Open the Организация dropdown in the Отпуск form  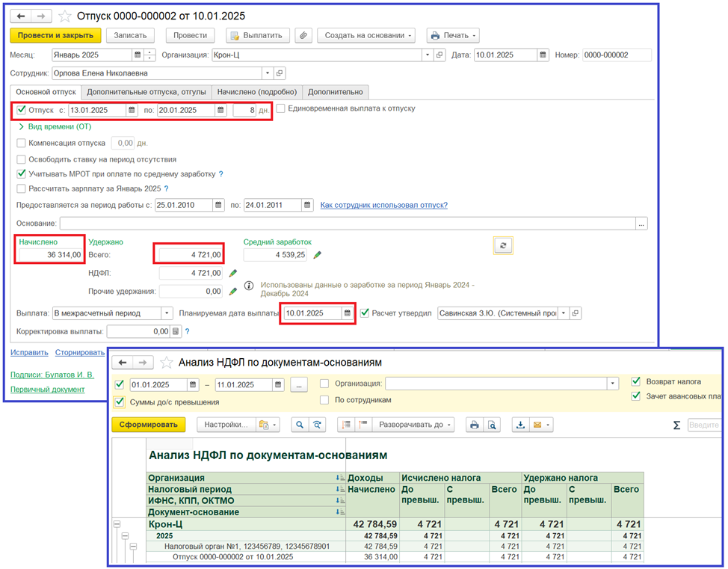coord(428,55)
